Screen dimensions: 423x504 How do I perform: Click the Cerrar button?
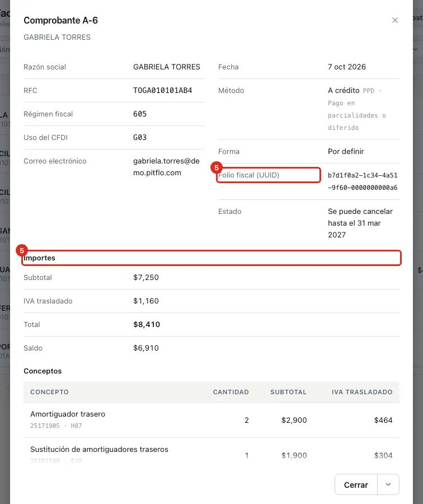pyautogui.click(x=356, y=485)
